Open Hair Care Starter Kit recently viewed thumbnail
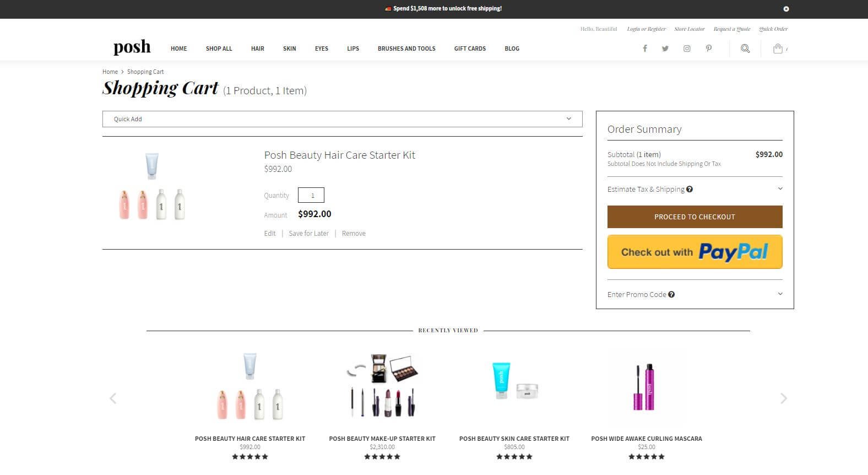Viewport: 868px width, 475px height. pyautogui.click(x=250, y=386)
